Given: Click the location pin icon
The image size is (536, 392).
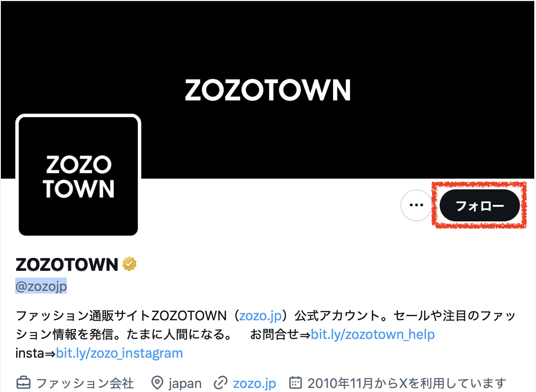Looking at the screenshot, I should click(x=157, y=383).
